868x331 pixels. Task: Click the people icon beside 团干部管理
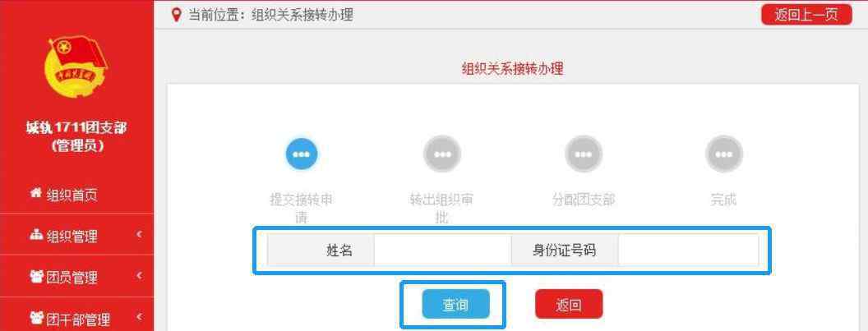pyautogui.click(x=36, y=318)
